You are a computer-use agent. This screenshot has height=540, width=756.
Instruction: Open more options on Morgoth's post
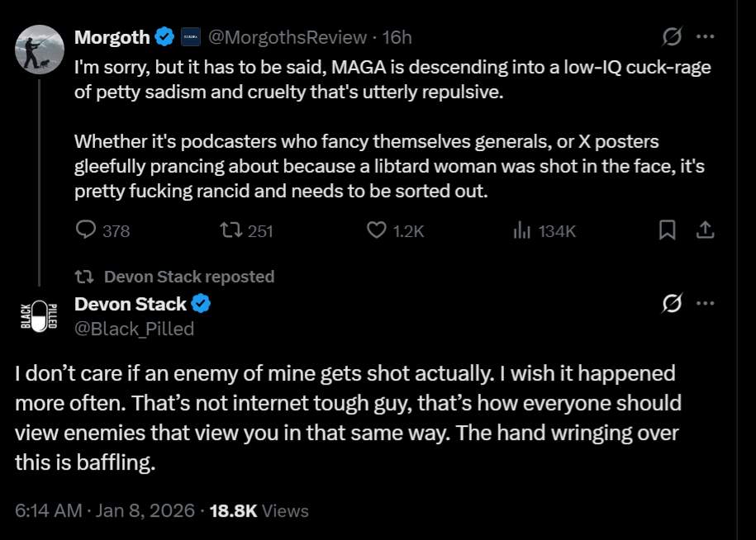pyautogui.click(x=705, y=37)
